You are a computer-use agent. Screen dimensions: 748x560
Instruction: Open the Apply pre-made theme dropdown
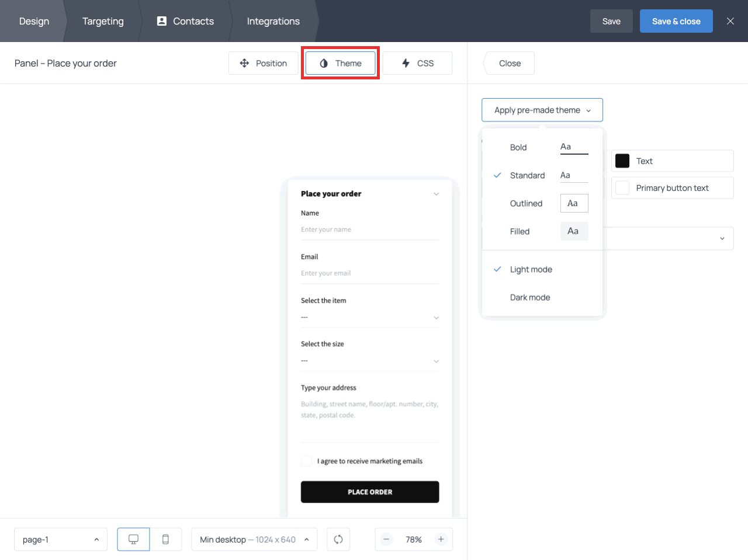[542, 110]
